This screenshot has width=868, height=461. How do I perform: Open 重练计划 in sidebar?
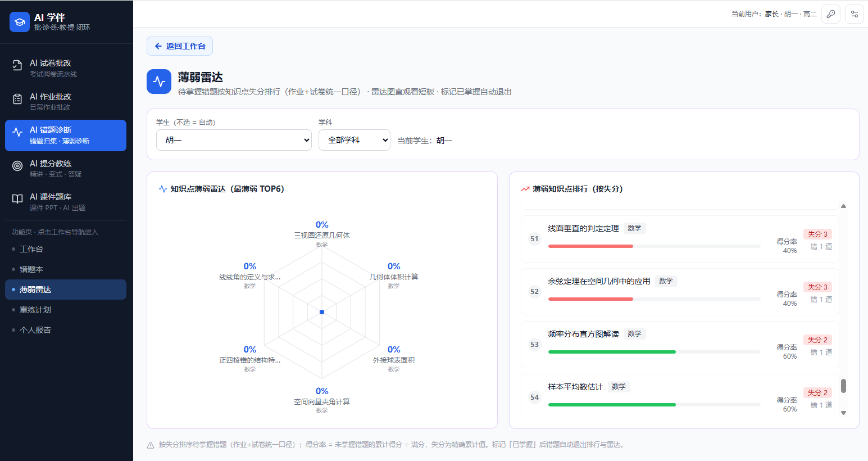pos(66,310)
